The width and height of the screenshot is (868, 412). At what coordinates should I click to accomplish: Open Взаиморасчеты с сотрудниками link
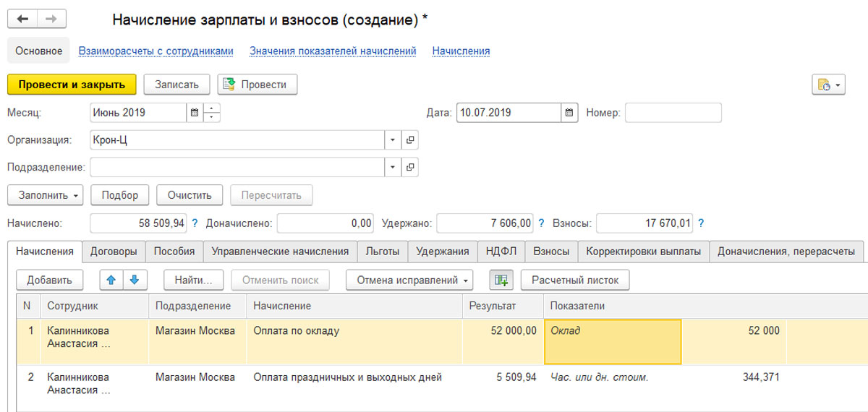156,51
